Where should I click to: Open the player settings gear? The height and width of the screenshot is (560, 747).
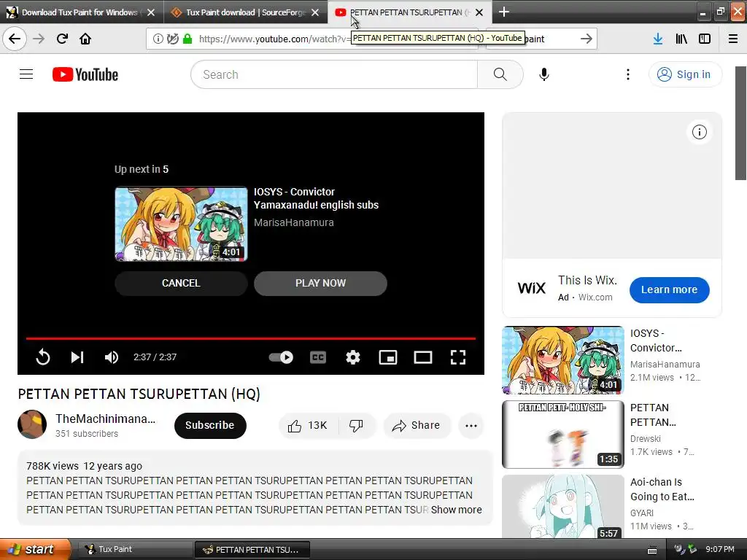tap(353, 357)
